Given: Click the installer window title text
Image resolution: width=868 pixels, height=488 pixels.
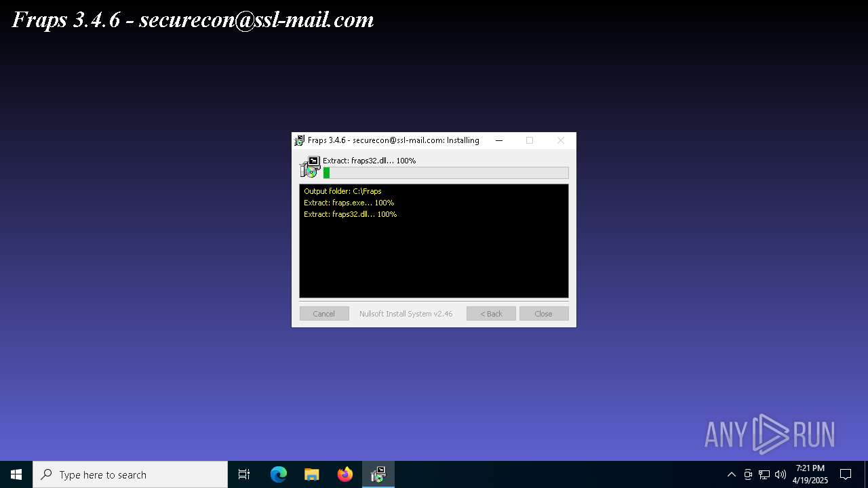Looking at the screenshot, I should pos(393,140).
